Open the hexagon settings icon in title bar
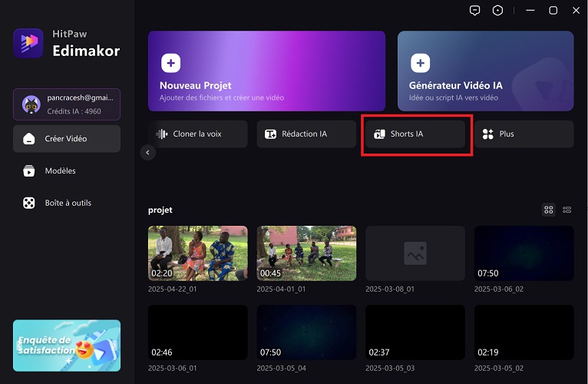The height and width of the screenshot is (384, 588). pos(498,10)
